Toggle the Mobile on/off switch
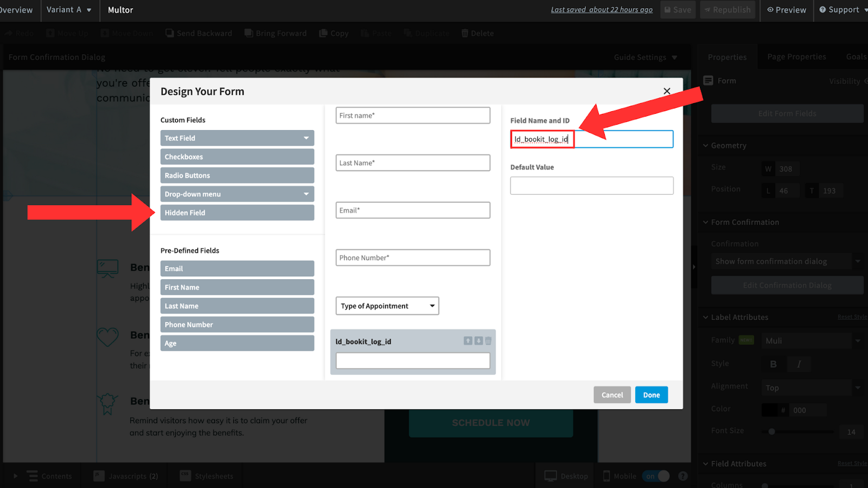Viewport: 868px width, 488px height. coord(656,476)
